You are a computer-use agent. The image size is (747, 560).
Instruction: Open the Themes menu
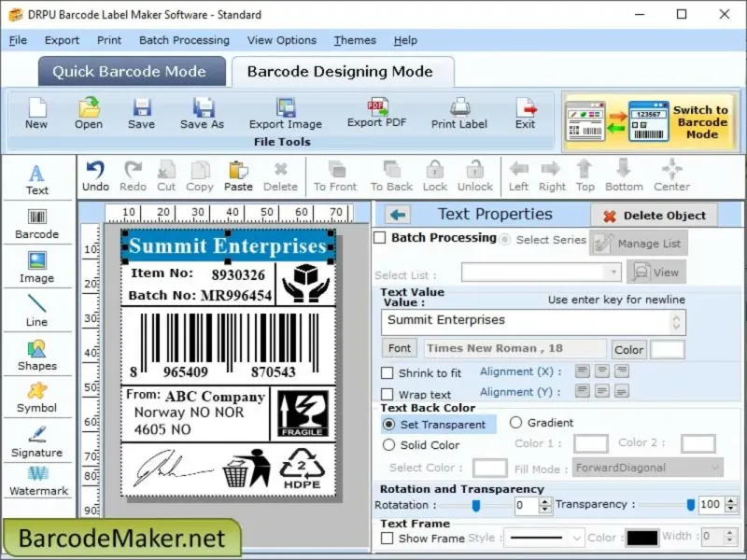[x=355, y=40]
